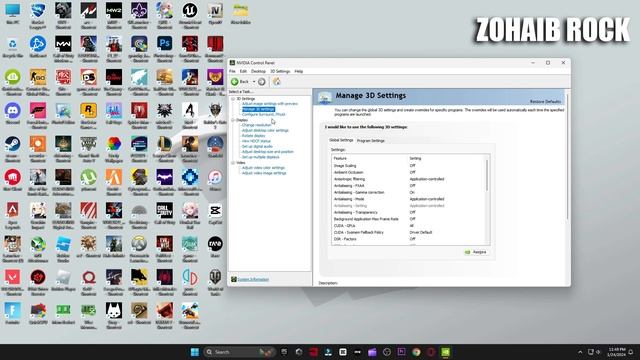The width and height of the screenshot is (640, 360).
Task: Open Adjust video color settings task
Action: [263, 168]
